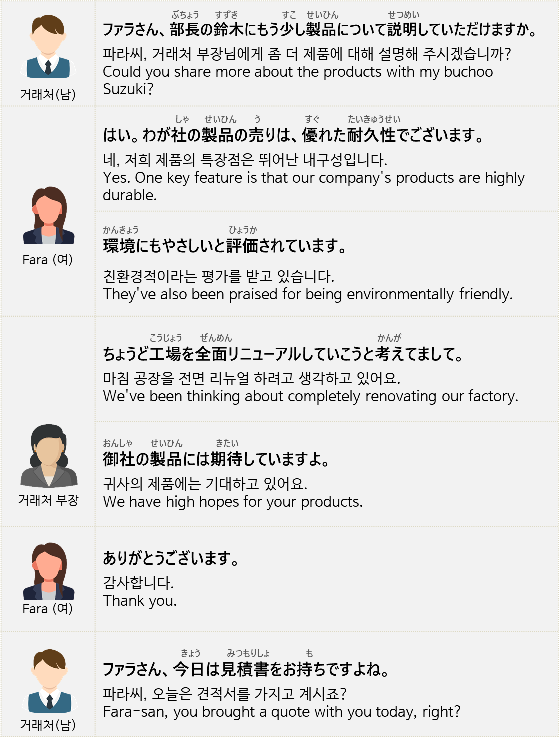Click Fara's avatar next to ありがとうございます
Viewport: 560px width, 741px height.
(48, 571)
